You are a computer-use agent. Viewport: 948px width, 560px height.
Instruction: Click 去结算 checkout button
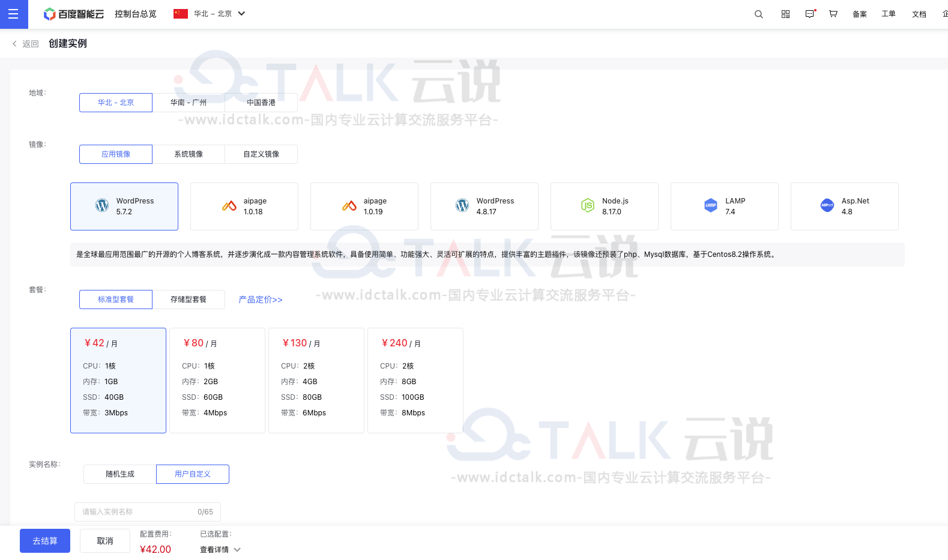tap(45, 541)
